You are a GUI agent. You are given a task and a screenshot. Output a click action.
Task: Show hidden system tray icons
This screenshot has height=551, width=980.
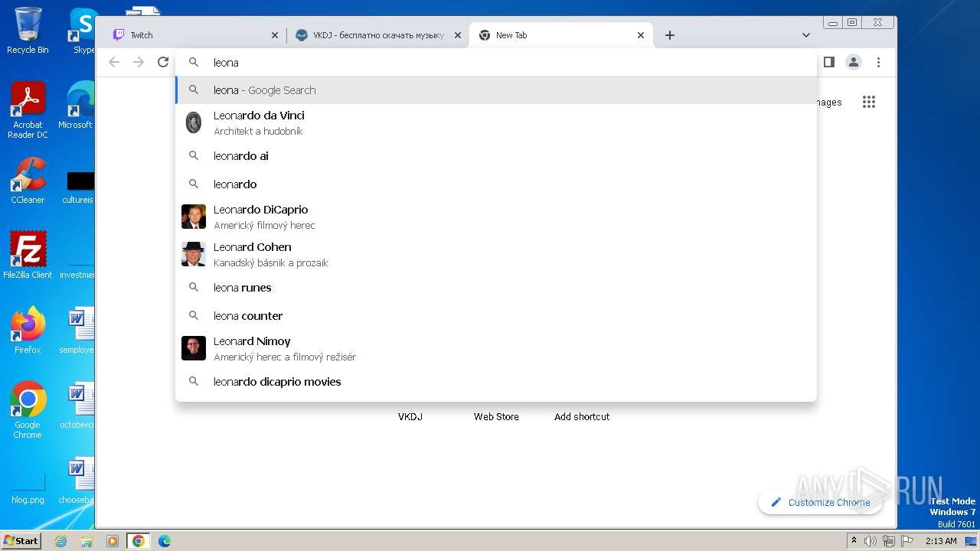pyautogui.click(x=854, y=541)
